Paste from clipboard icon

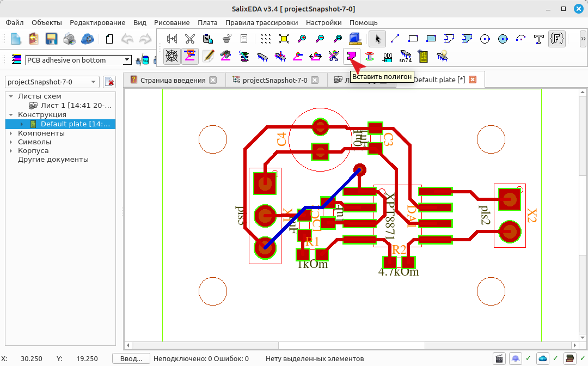208,39
